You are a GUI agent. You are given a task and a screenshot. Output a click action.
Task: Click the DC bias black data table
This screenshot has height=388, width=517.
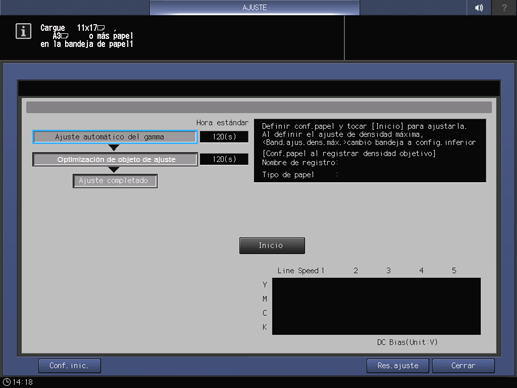click(376, 306)
